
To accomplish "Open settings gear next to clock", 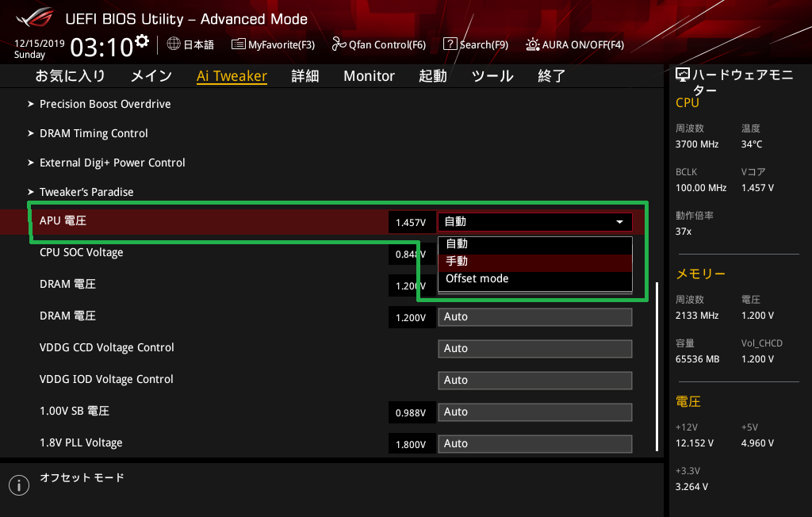I will point(142,41).
